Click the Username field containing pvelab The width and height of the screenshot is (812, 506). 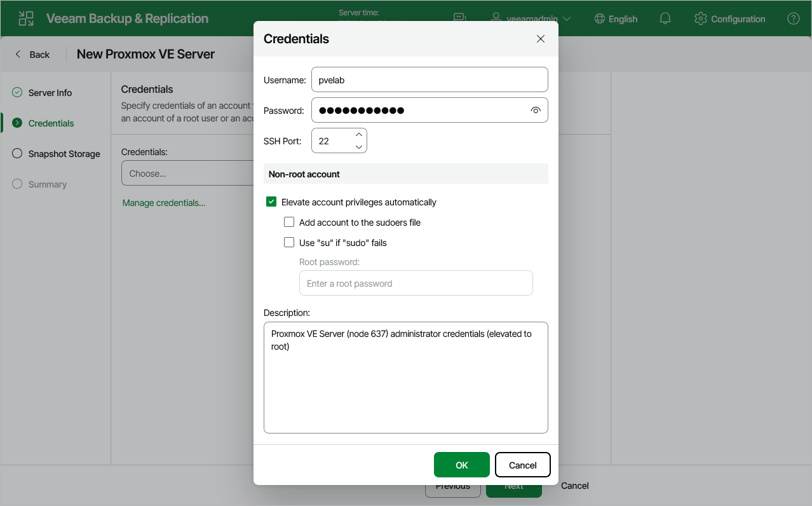[x=430, y=80]
